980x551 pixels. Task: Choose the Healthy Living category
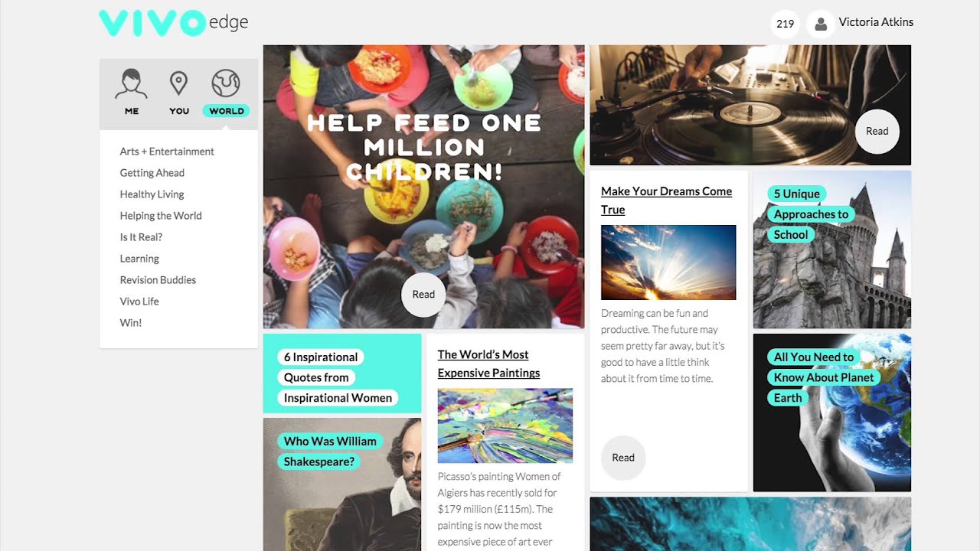point(152,194)
